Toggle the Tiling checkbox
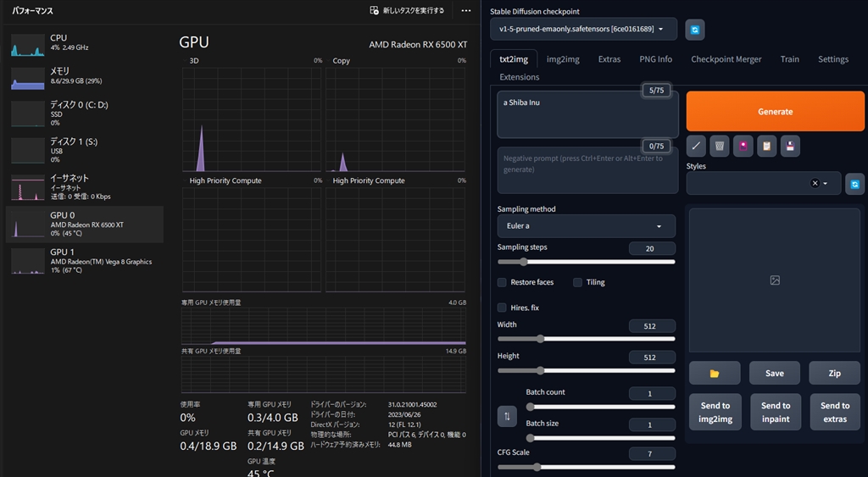Screen dimensions: 868x477 click(577, 282)
